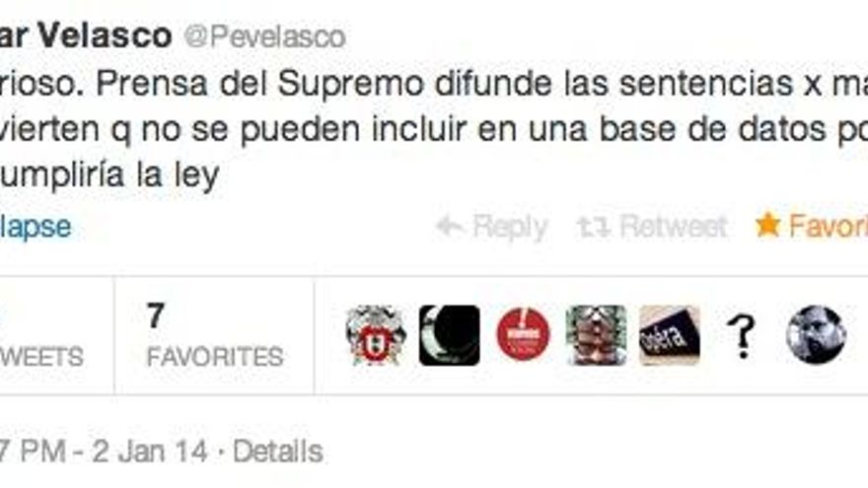Screen dimensions: 868x488
Task: Open the Opéra sign avatar
Action: click(670, 335)
